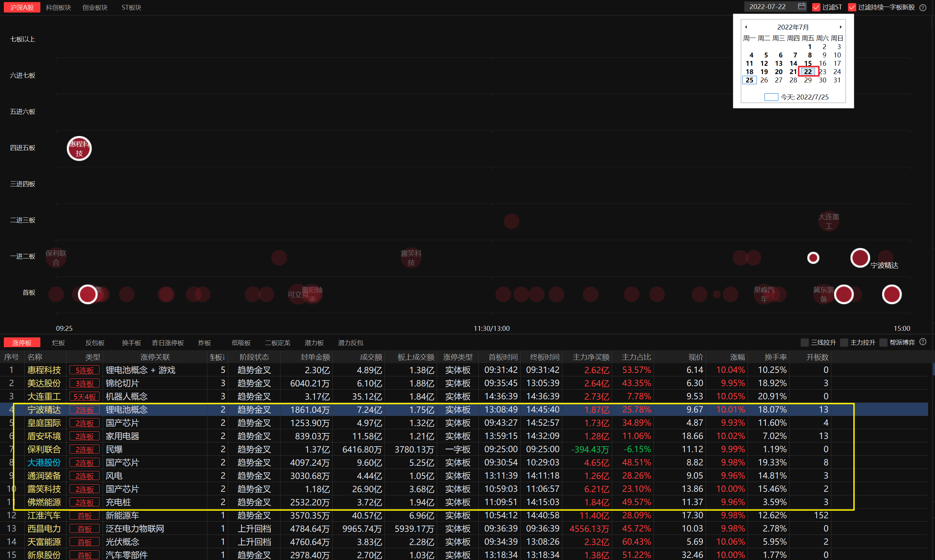Switch to ST板块 tab
The height and width of the screenshot is (560, 935).
pos(132,7)
